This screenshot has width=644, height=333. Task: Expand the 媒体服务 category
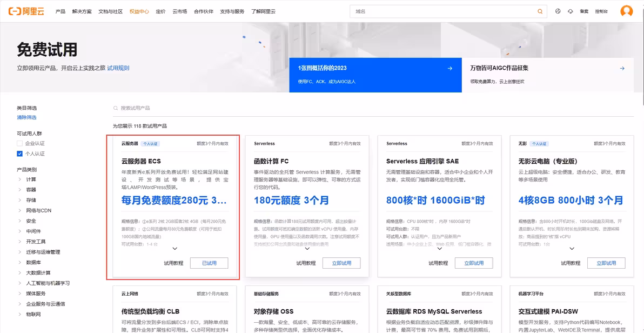pyautogui.click(x=19, y=294)
